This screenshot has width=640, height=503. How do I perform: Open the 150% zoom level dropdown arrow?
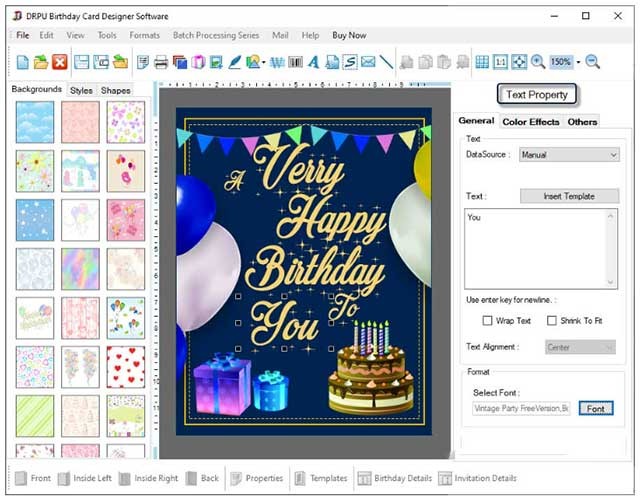[x=578, y=62]
